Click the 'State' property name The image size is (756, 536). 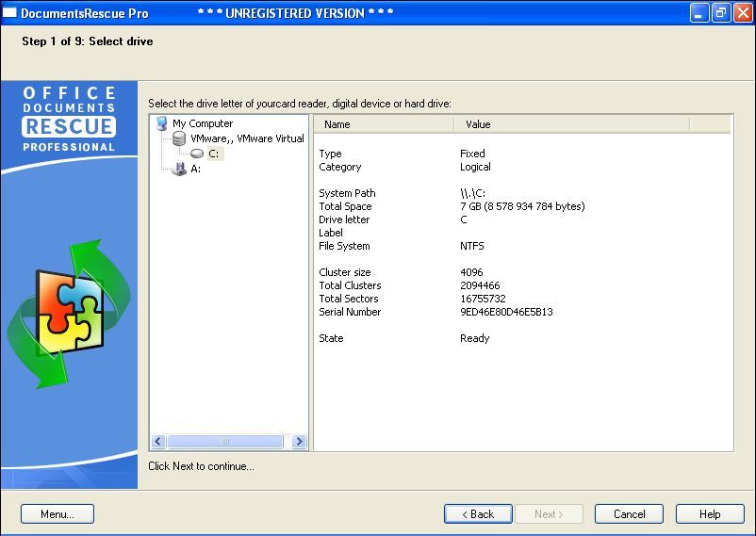coord(331,338)
